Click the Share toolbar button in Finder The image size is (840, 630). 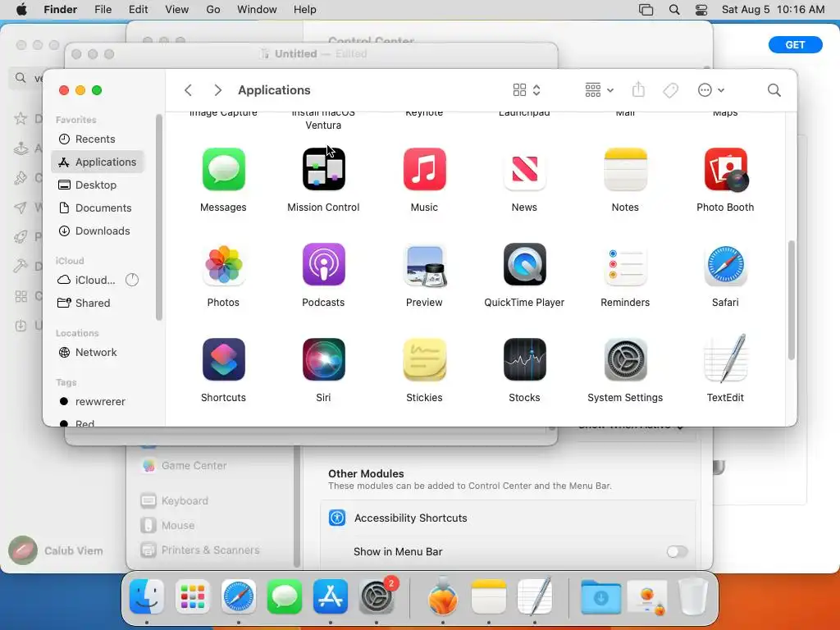(638, 89)
